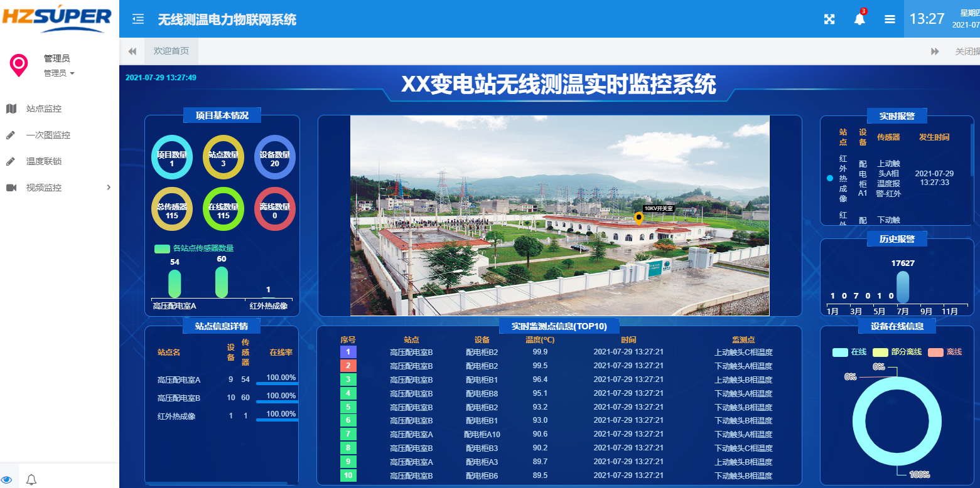Collapse the sidebar with menu-fold icon

coord(138,19)
